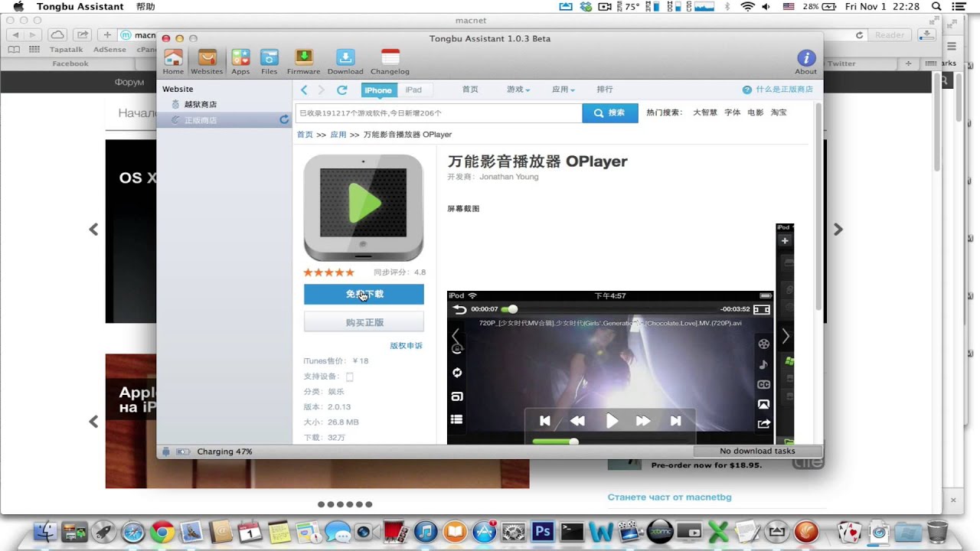Click the aspect ratio icon in the OPlayer screenshot

762,309
